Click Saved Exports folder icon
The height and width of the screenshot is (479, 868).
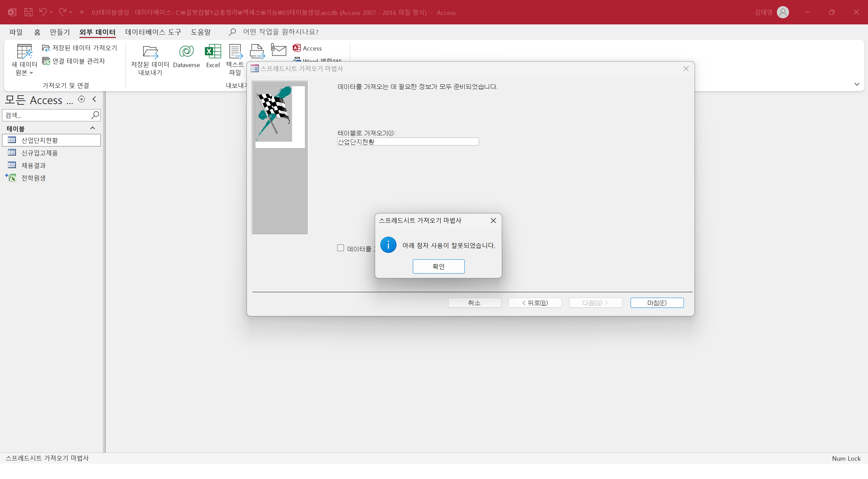[x=150, y=52]
